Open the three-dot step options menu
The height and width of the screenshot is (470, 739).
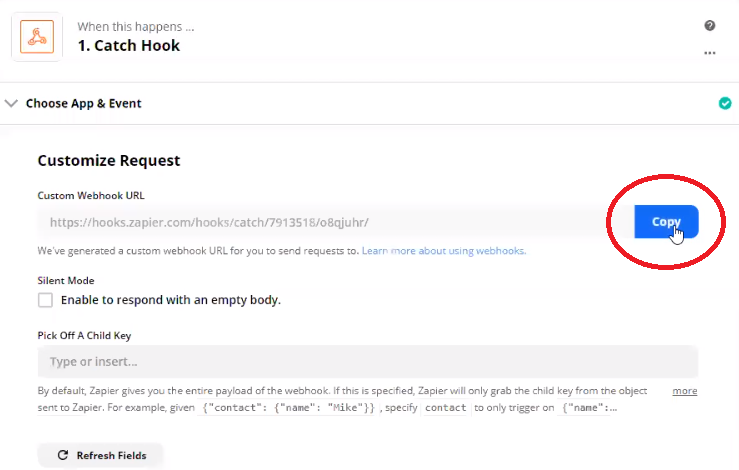[x=710, y=53]
